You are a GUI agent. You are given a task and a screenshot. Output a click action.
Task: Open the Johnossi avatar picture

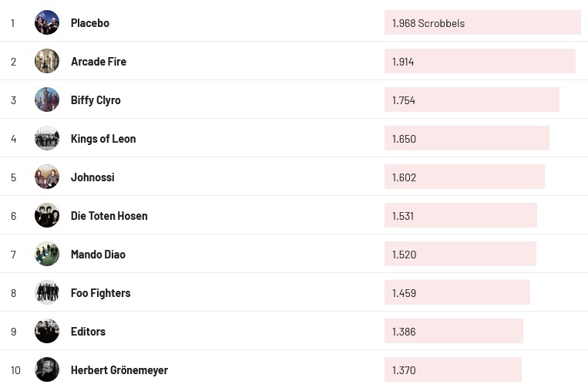pos(47,177)
